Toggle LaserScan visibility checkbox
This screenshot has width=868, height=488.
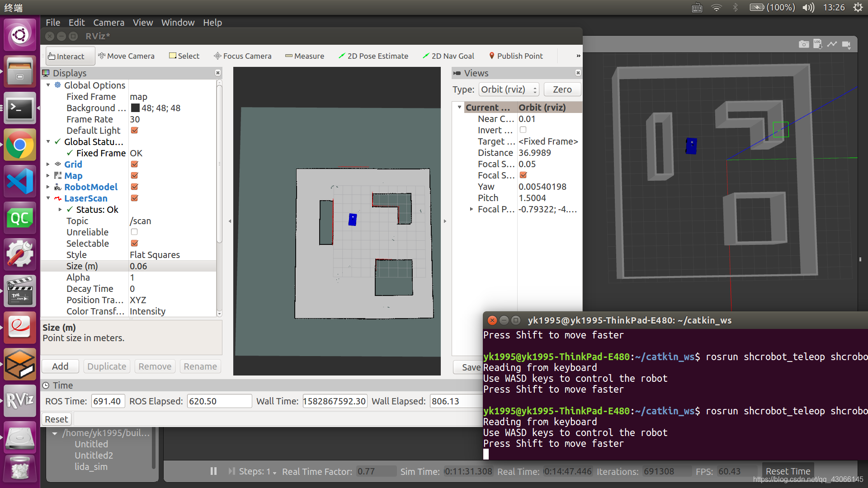coord(133,198)
